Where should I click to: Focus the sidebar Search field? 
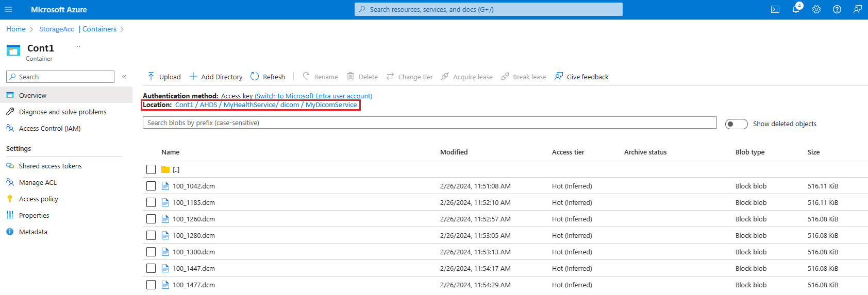[60, 77]
